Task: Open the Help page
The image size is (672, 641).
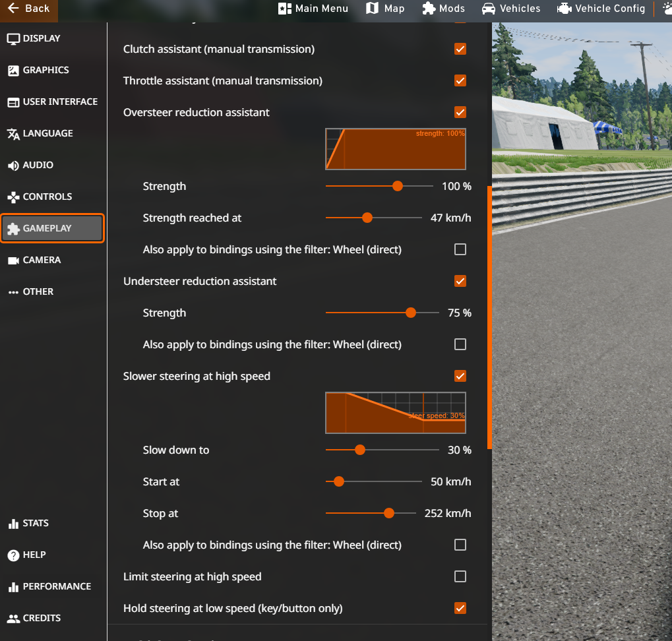Action: click(x=52, y=555)
